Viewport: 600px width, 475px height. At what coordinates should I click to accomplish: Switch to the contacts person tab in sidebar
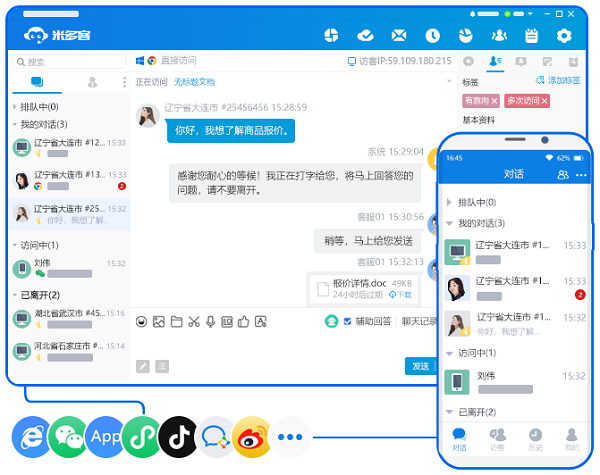(x=92, y=82)
